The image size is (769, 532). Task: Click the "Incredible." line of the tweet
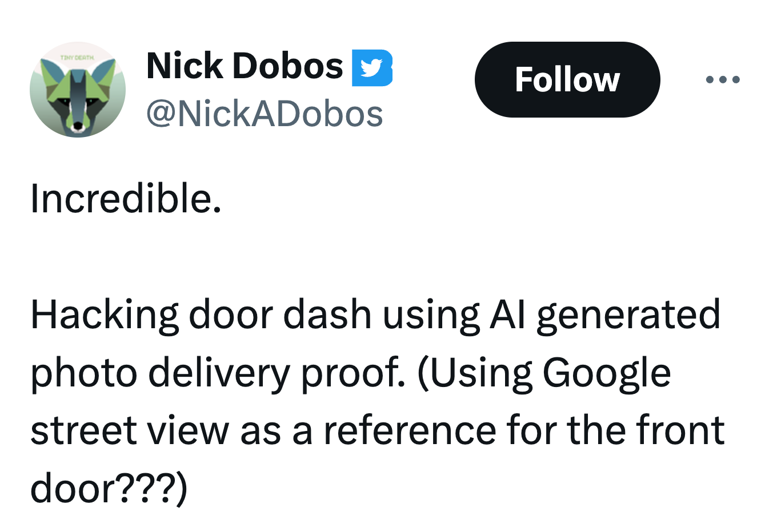tap(126, 199)
